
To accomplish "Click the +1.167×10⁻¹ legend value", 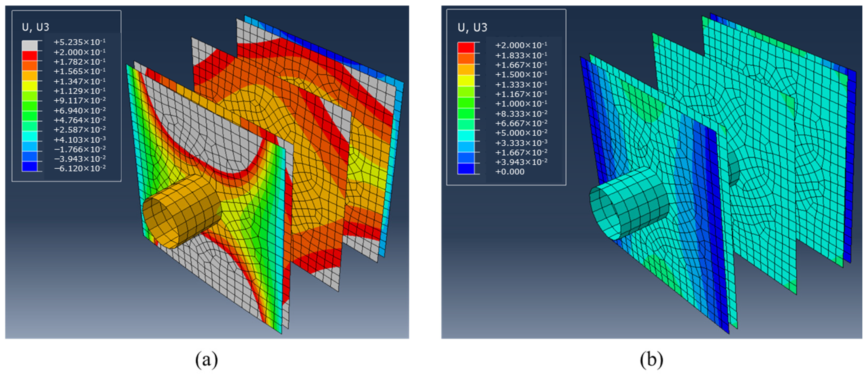I will coord(521,94).
